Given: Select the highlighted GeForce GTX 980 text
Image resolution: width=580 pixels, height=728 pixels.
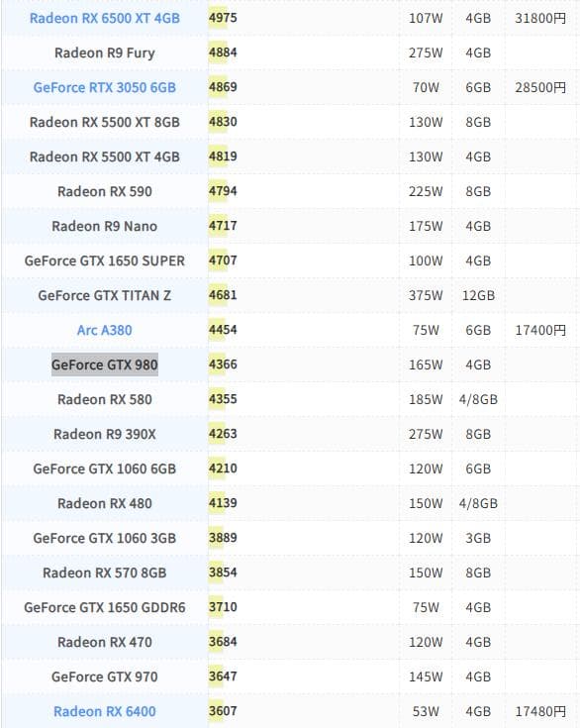Looking at the screenshot, I should tap(104, 364).
